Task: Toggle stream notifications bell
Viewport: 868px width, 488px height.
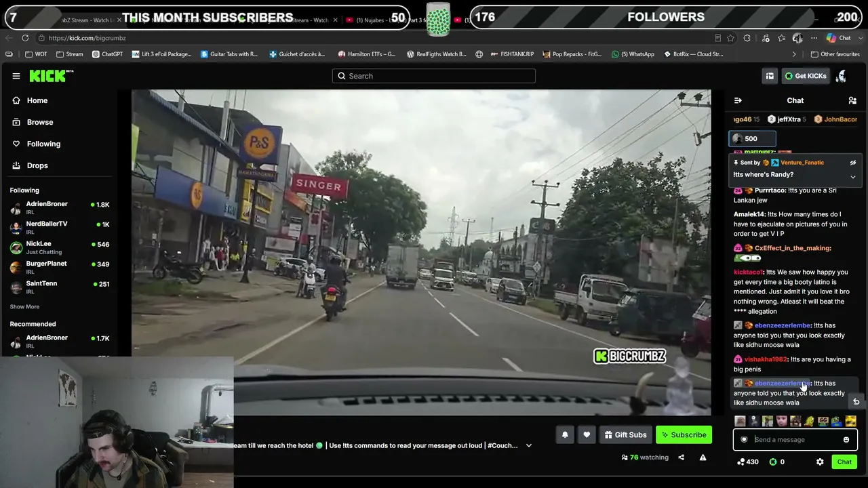Action: [565, 435]
